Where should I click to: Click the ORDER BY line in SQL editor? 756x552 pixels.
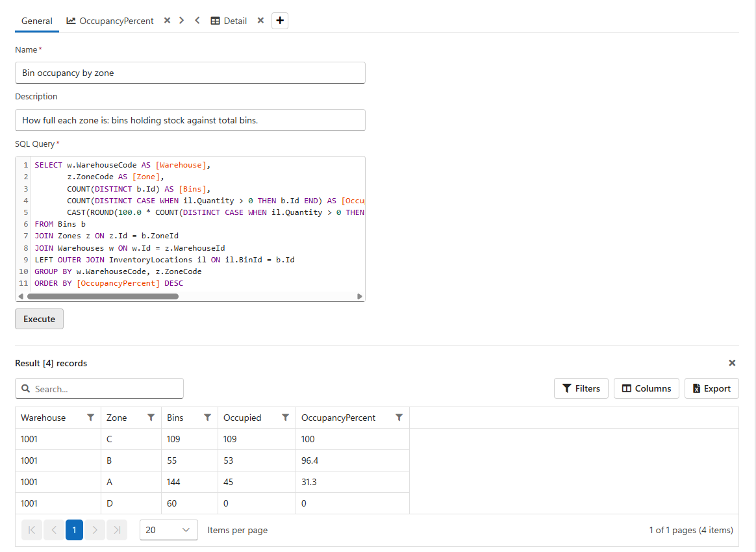[109, 284]
